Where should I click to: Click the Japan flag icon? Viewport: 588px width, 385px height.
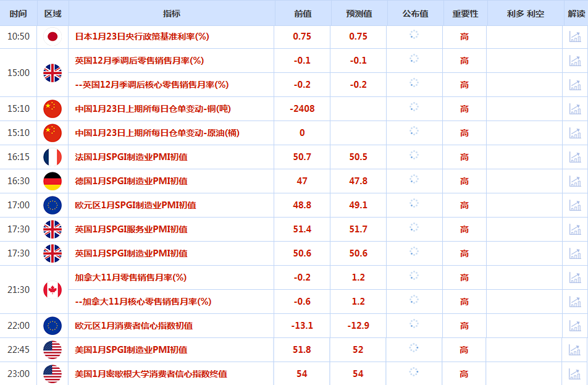point(52,36)
